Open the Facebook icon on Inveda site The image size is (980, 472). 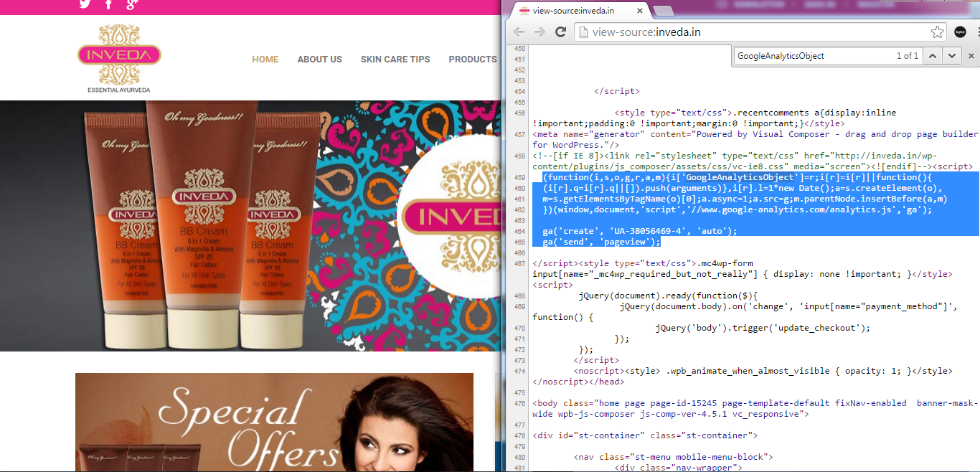point(108,4)
